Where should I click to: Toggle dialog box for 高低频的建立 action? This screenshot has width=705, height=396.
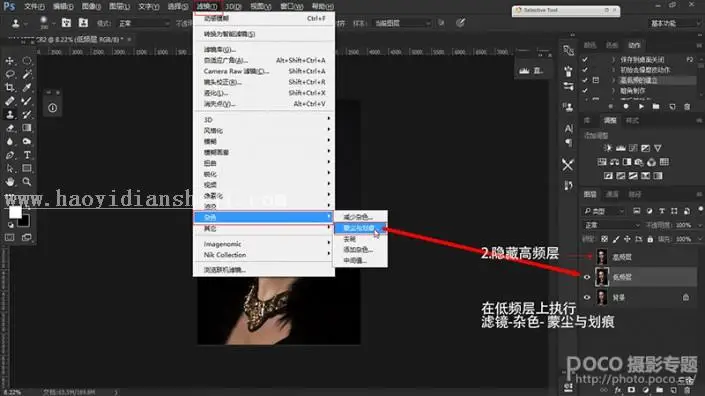(596, 80)
